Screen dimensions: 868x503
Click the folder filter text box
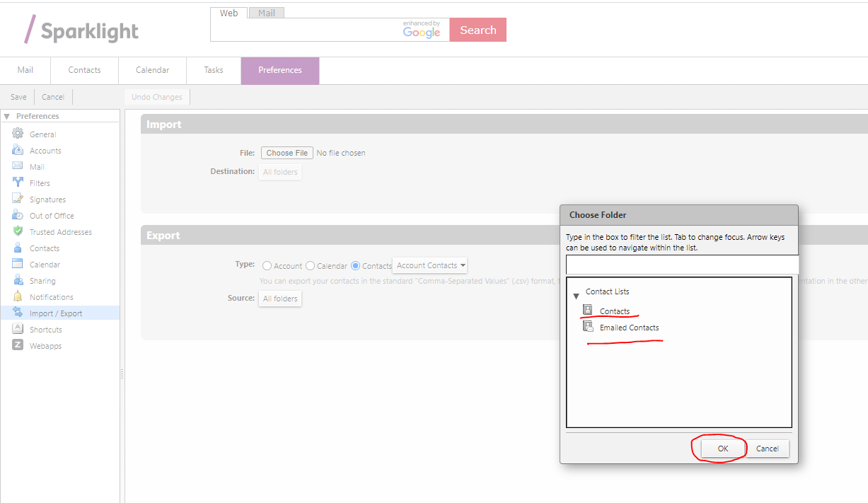(682, 265)
